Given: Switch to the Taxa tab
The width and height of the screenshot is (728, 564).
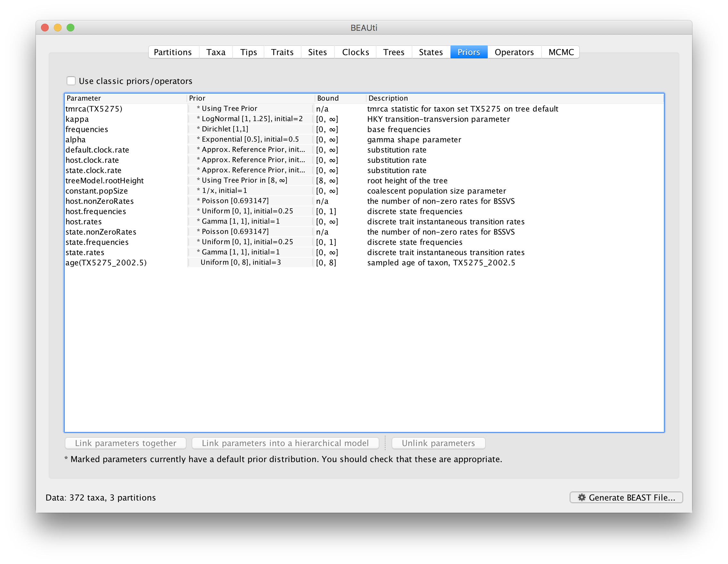Looking at the screenshot, I should pos(216,52).
